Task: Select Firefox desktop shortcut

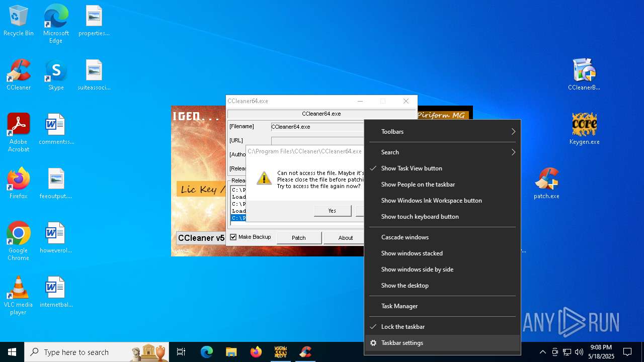Action: pyautogui.click(x=19, y=184)
